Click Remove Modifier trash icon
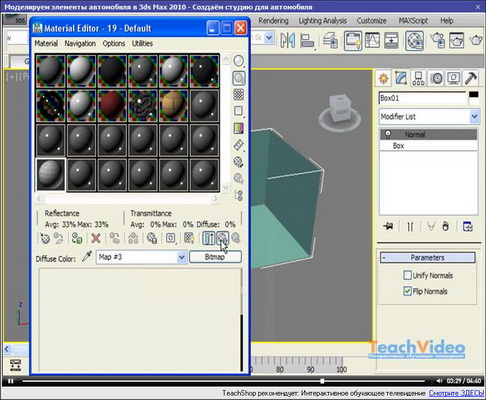This screenshot has width=486, height=400. [445, 227]
